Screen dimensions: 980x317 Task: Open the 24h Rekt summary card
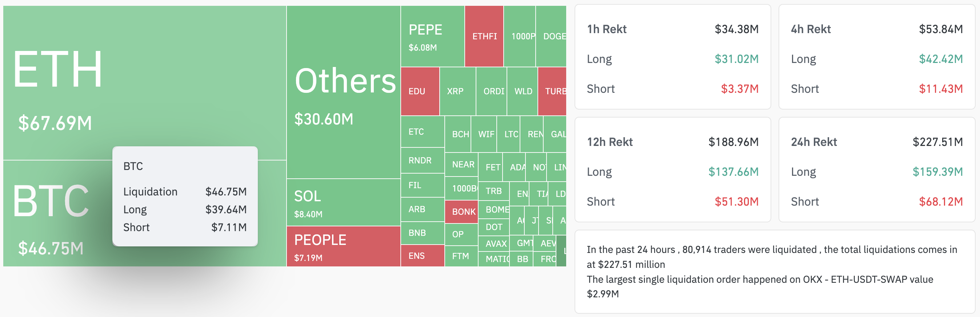pos(876,169)
